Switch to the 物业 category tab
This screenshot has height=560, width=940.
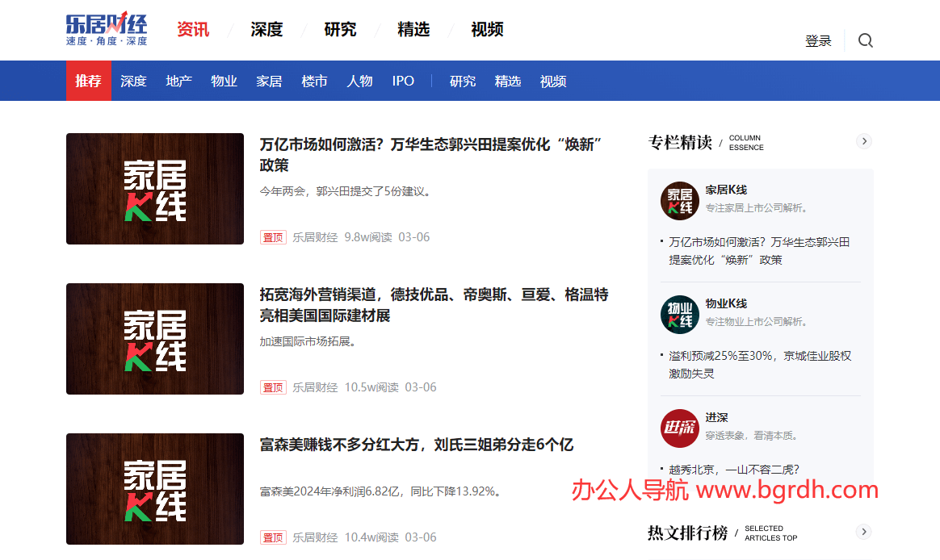point(224,81)
